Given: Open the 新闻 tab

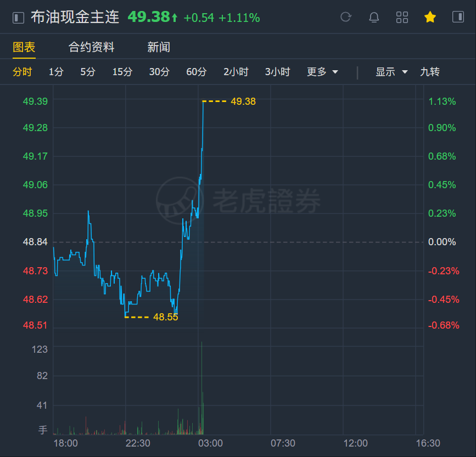Looking at the screenshot, I should coord(159,47).
